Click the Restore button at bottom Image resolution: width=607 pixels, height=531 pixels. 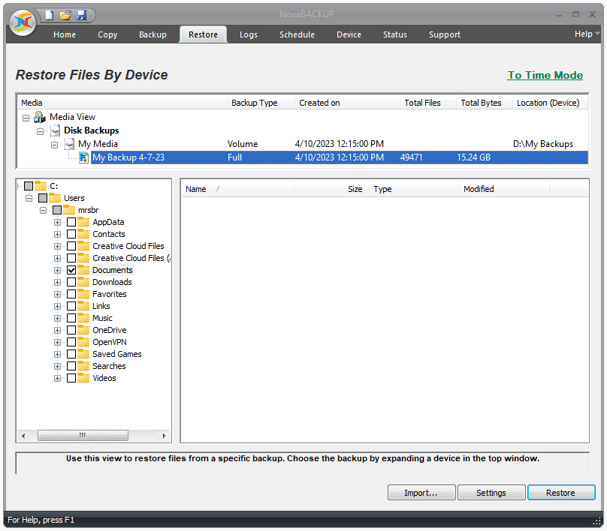click(x=561, y=493)
